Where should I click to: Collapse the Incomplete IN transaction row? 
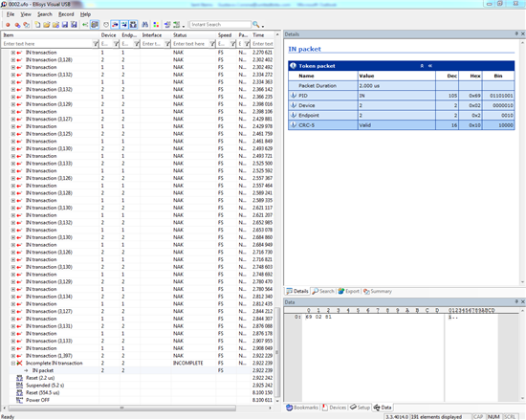(x=13, y=364)
